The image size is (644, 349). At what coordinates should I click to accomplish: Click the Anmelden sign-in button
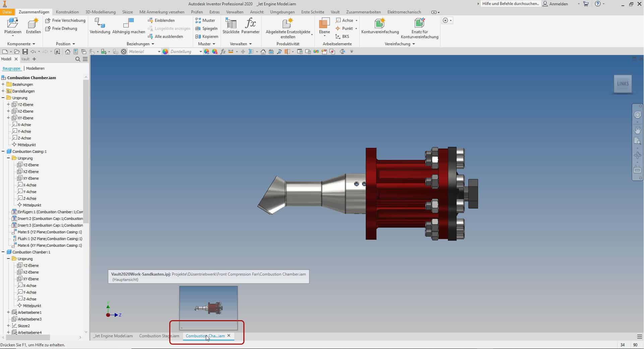coord(555,4)
